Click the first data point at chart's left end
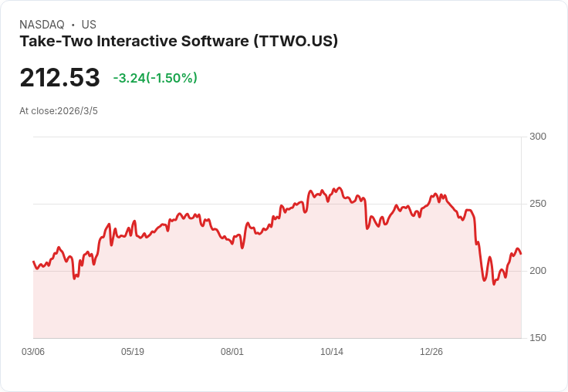 click(34, 262)
